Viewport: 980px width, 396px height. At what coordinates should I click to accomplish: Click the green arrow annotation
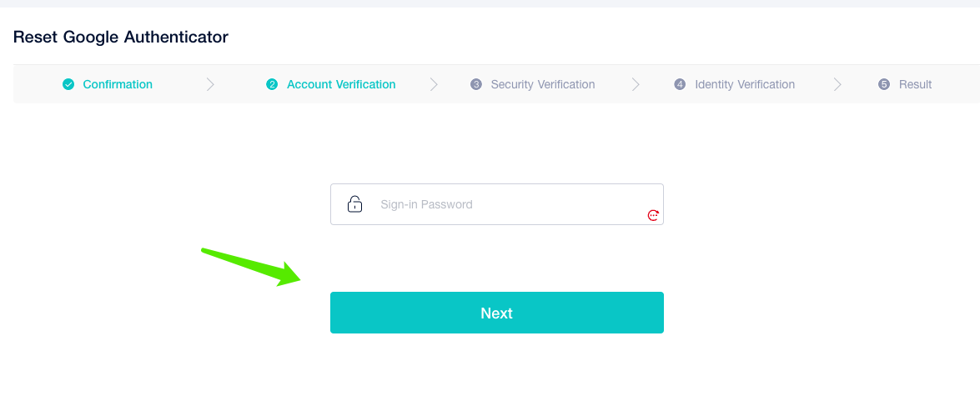point(252,266)
